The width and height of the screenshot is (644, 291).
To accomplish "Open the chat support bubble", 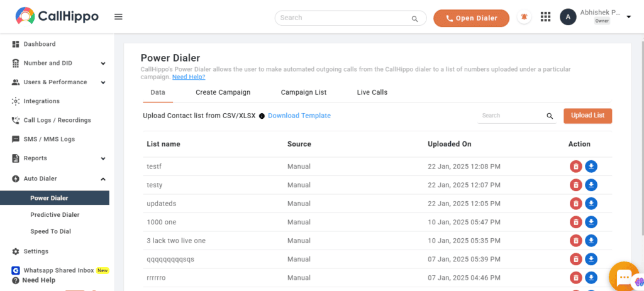I will click(623, 277).
